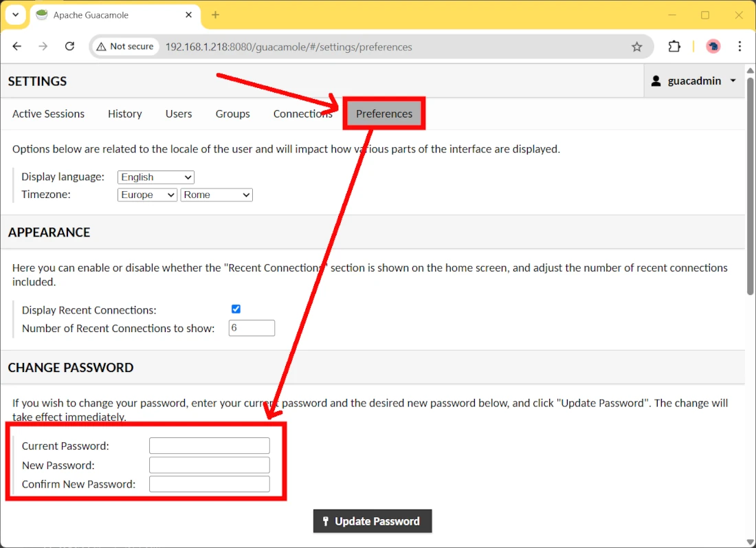
Task: Click the Guacamole tab favicon
Action: [x=42, y=15]
